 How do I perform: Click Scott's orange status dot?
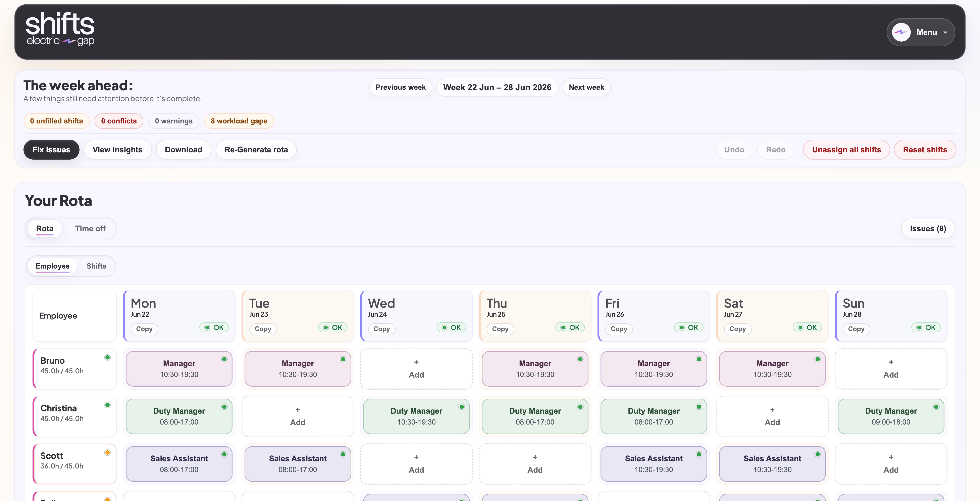108,453
